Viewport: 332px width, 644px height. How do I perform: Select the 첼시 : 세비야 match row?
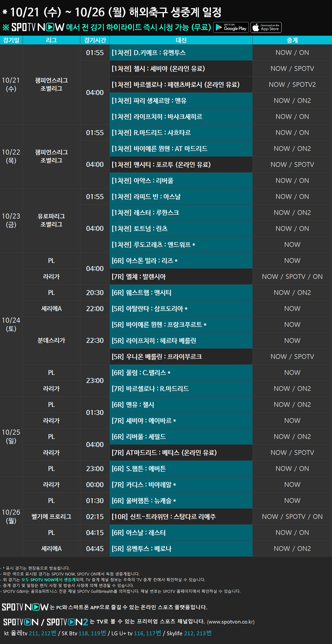181,69
